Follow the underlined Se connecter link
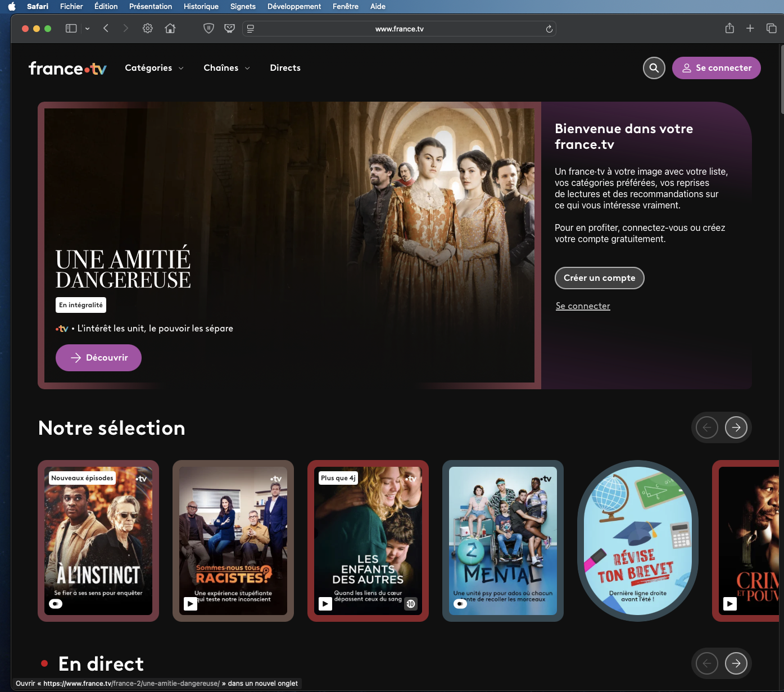Image resolution: width=784 pixels, height=692 pixels. [x=583, y=306]
